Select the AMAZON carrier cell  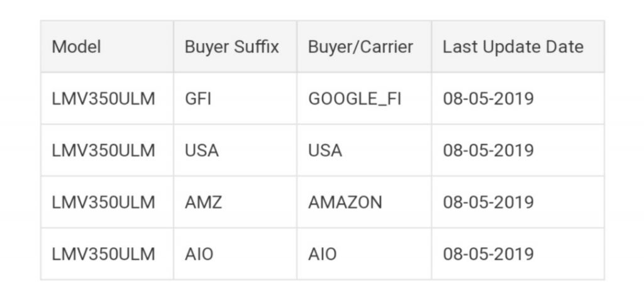pyautogui.click(x=345, y=202)
